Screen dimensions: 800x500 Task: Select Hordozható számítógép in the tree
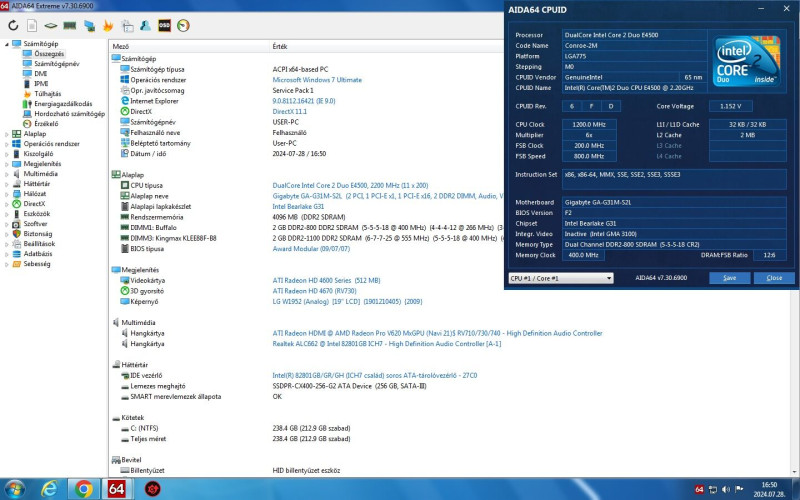click(69, 114)
